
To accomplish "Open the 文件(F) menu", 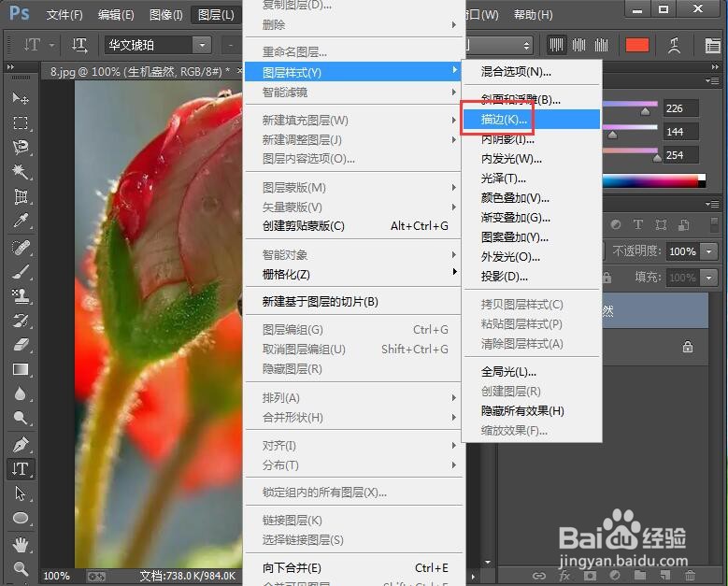I will click(x=64, y=15).
